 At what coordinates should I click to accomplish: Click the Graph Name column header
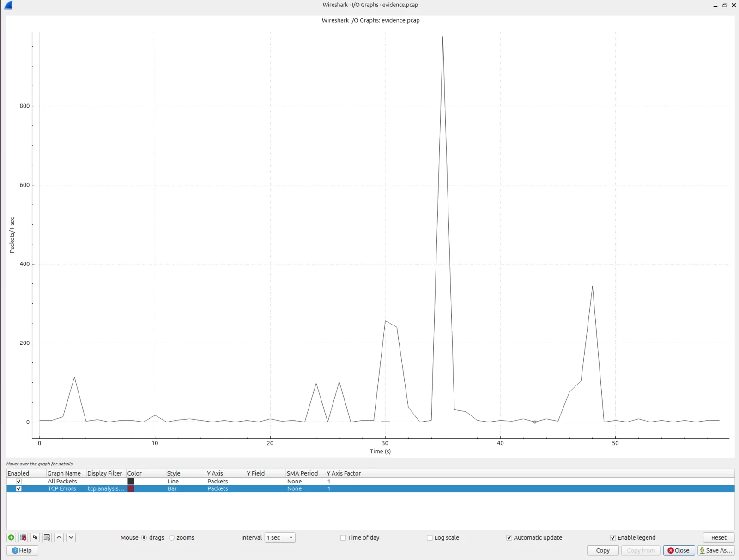64,473
